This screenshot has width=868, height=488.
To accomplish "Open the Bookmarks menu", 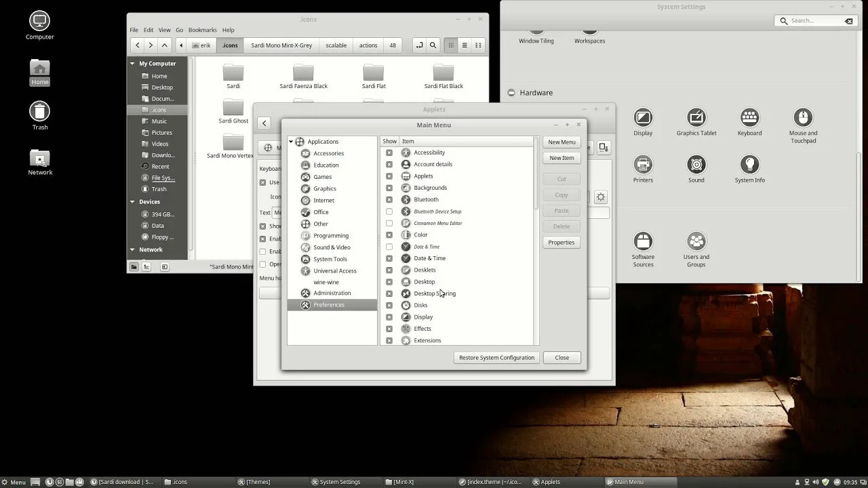I will point(202,30).
